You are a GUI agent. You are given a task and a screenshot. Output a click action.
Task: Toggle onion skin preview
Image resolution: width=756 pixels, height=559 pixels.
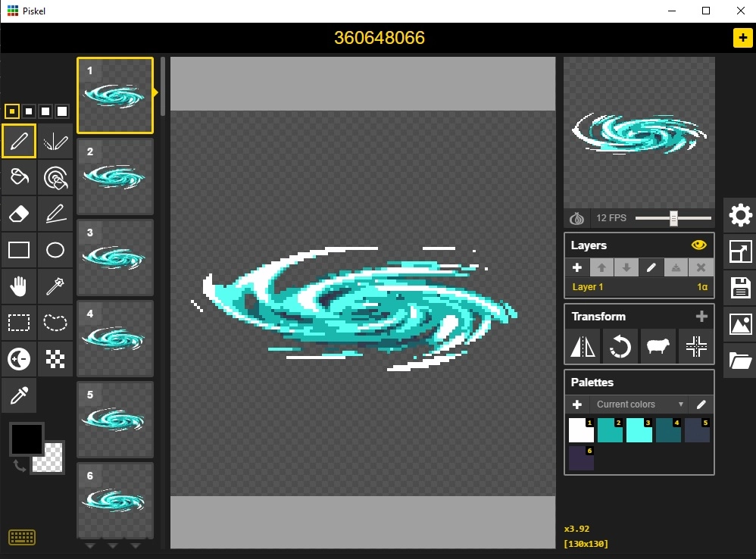(577, 218)
